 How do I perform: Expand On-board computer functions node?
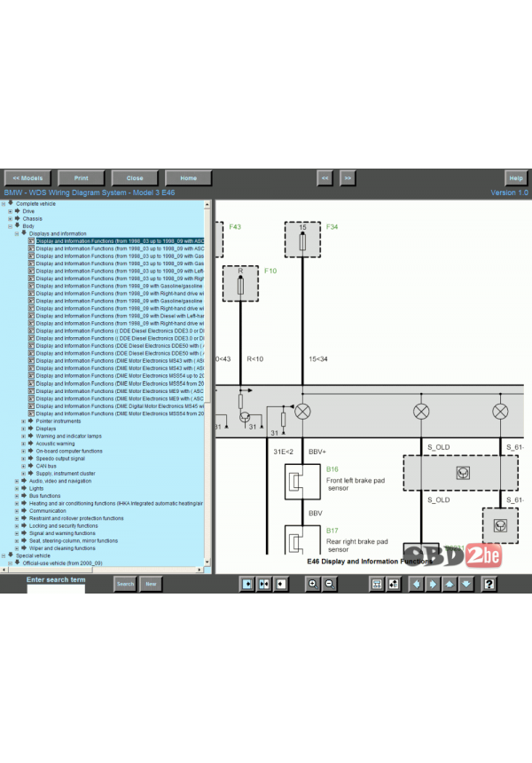[x=23, y=452]
